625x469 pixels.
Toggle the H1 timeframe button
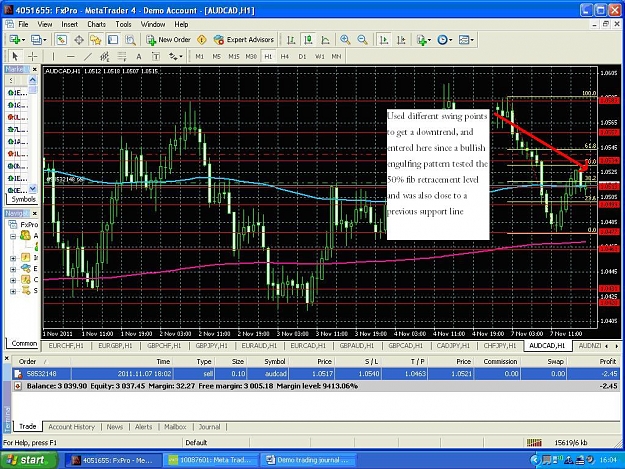268,57
